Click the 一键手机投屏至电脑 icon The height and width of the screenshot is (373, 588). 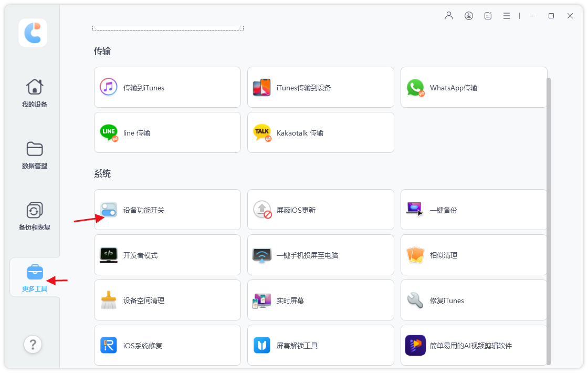coord(262,255)
